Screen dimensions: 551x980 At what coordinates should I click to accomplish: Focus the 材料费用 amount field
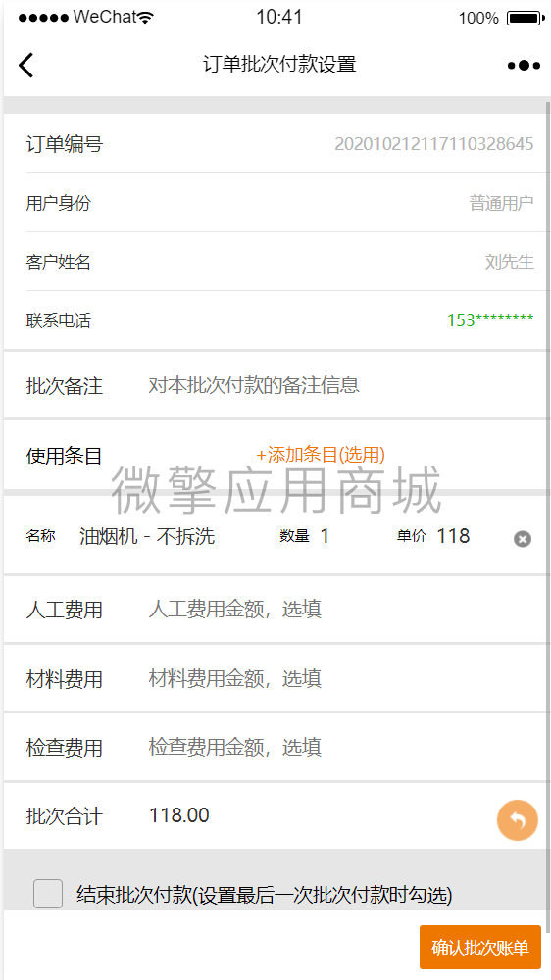tap(341, 678)
